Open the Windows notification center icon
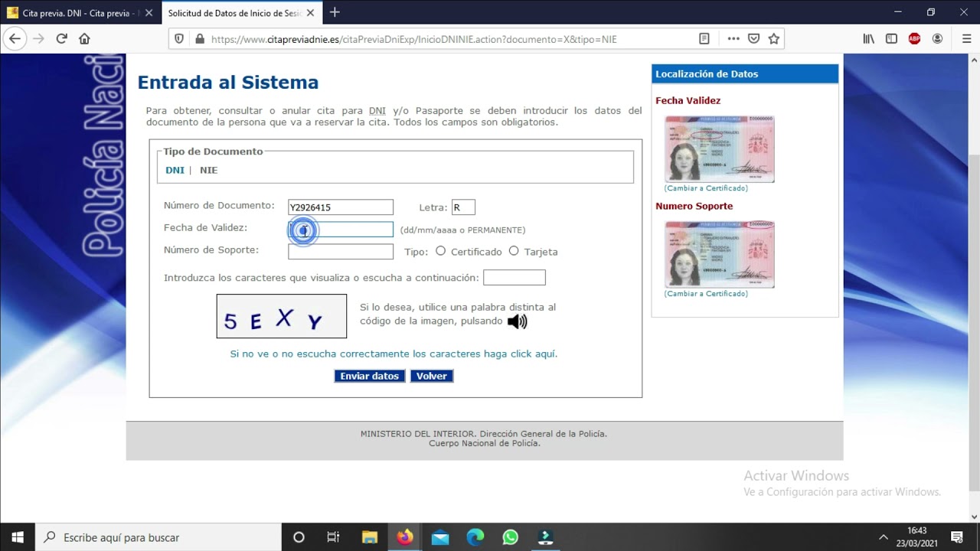Viewport: 980px width, 551px height. coord(956,537)
